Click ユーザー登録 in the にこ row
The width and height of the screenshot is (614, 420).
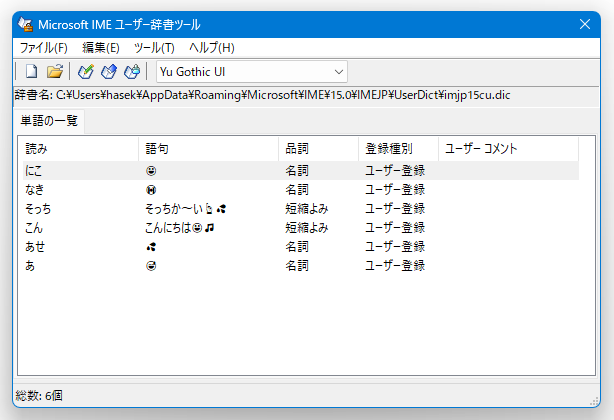pyautogui.click(x=395, y=171)
